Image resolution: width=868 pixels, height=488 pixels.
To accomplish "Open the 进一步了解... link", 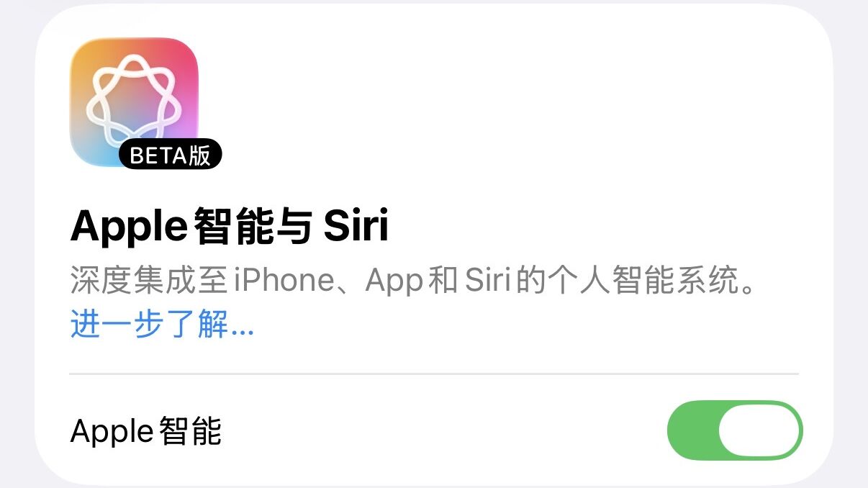I will tap(162, 325).
